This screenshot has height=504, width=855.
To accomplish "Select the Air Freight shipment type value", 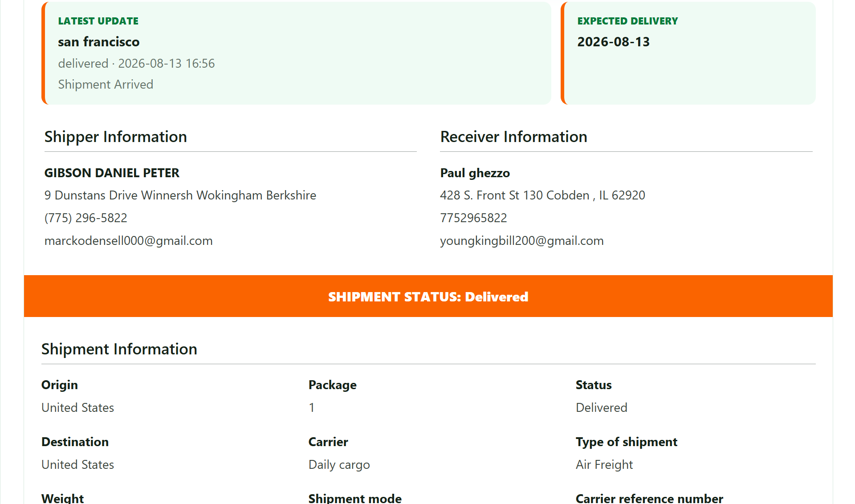I will coord(604,465).
